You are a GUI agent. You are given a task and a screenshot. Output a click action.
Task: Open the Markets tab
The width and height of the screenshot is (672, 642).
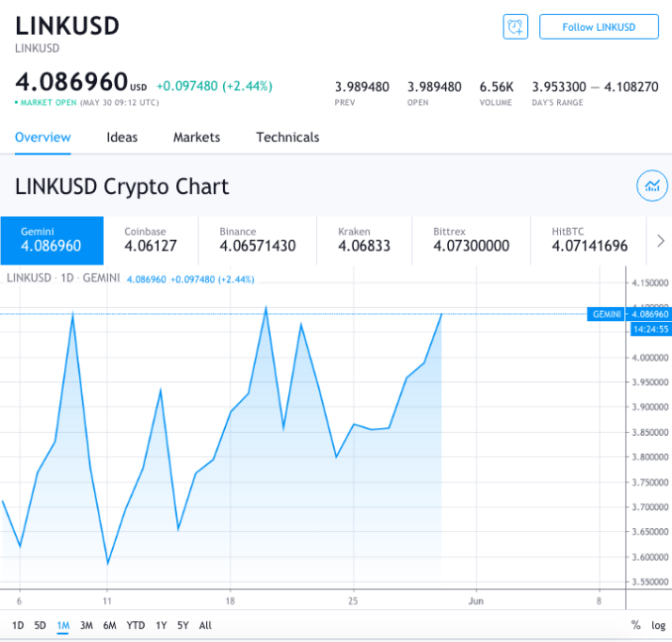point(197,137)
